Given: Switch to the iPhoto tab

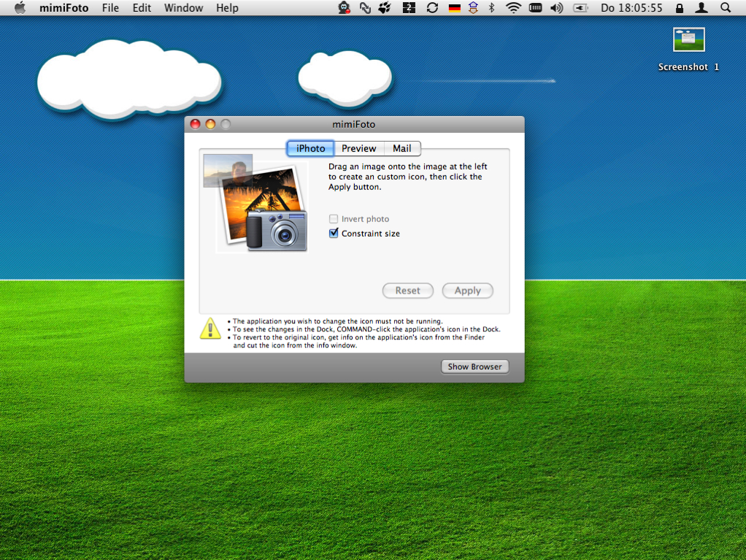Looking at the screenshot, I should (x=311, y=148).
